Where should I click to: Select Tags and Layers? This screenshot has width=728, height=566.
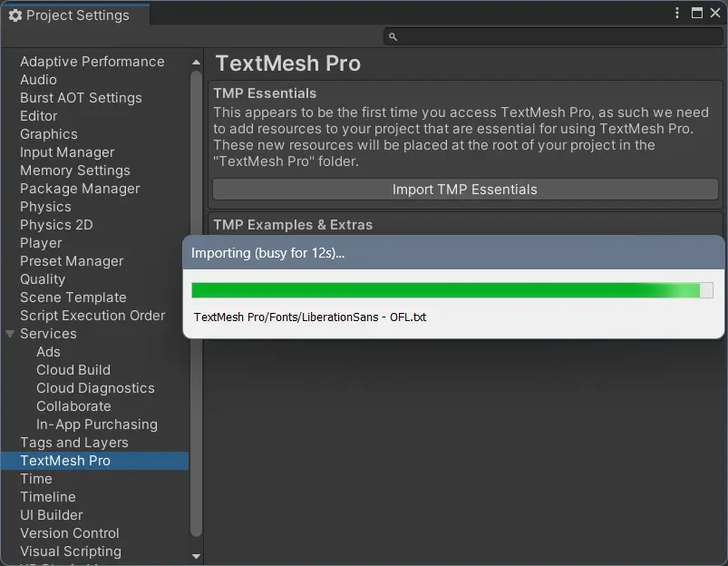coord(73,442)
